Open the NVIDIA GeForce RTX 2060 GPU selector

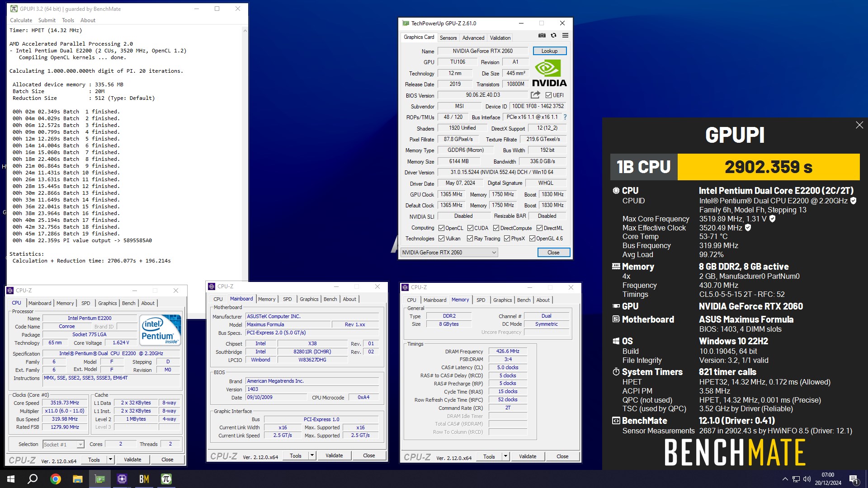pos(449,253)
